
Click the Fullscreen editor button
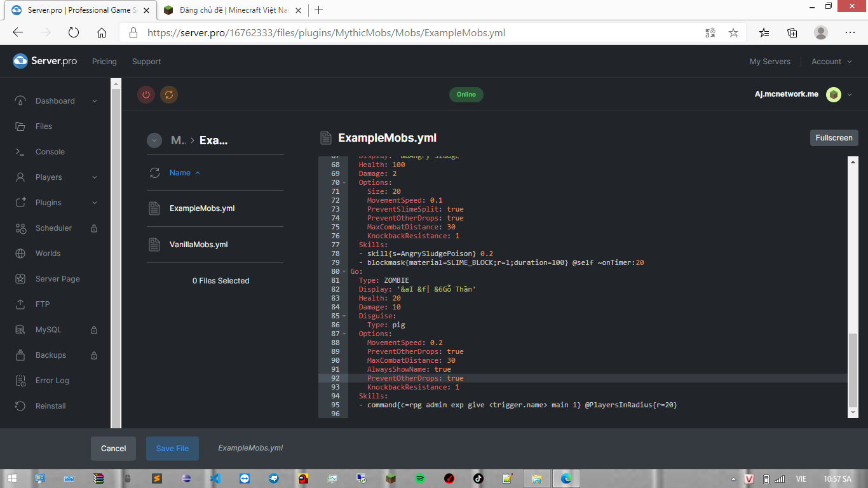pyautogui.click(x=834, y=138)
